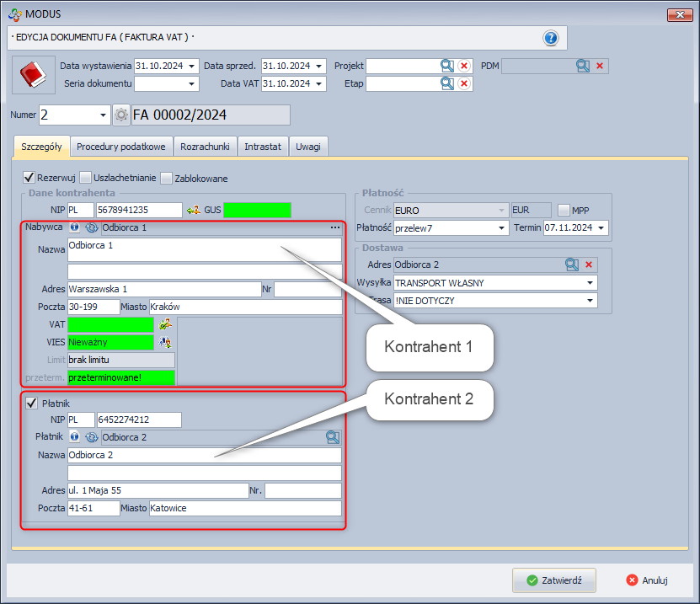Enable the Zablokowane checkbox
700x604 pixels.
click(x=167, y=178)
